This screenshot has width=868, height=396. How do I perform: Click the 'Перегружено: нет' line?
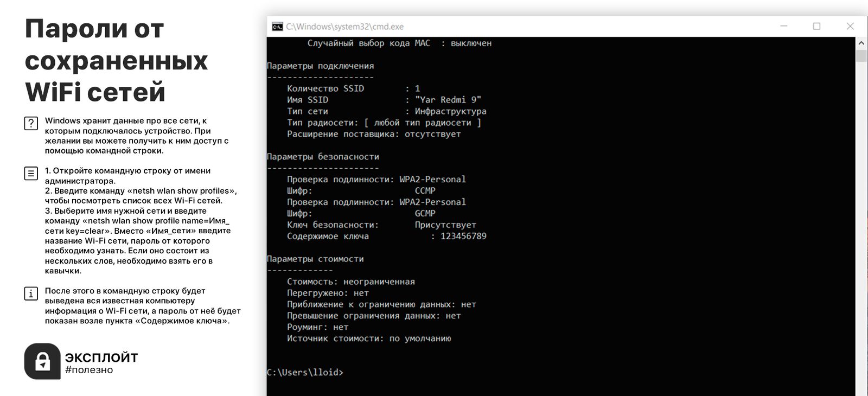point(328,293)
